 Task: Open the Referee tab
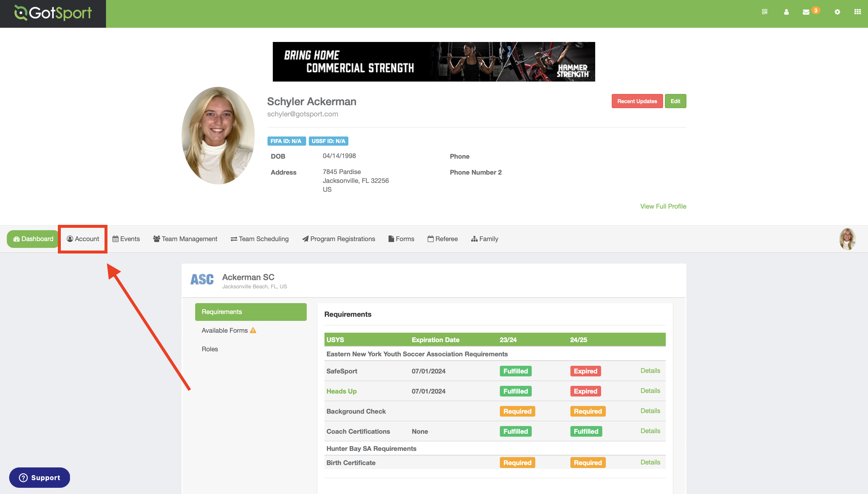click(x=443, y=239)
